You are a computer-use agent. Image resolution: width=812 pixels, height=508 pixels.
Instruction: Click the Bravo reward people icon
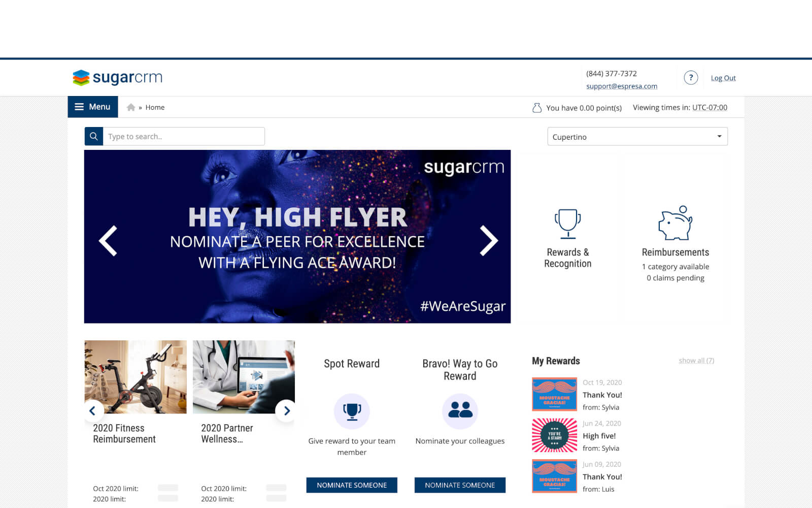point(460,411)
